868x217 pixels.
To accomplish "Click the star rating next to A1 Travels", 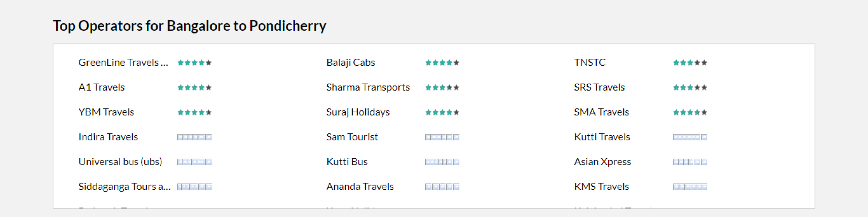I will pos(195,88).
